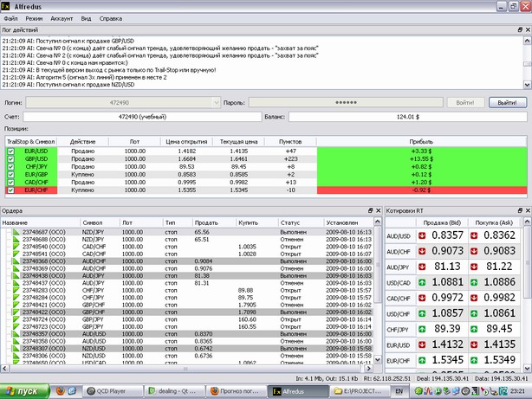This screenshot has width=532, height=399.
Task: Click CAD/CHF Bid down-arrow icon
Action: pos(422,298)
